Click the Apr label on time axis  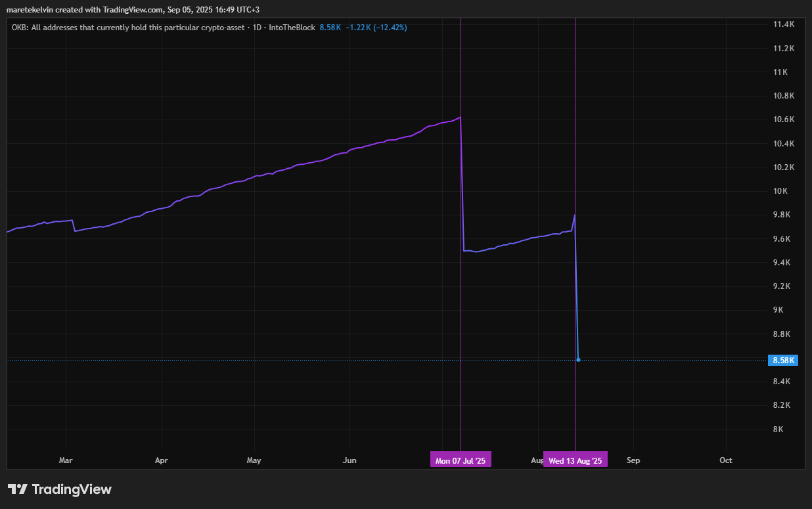tap(162, 460)
